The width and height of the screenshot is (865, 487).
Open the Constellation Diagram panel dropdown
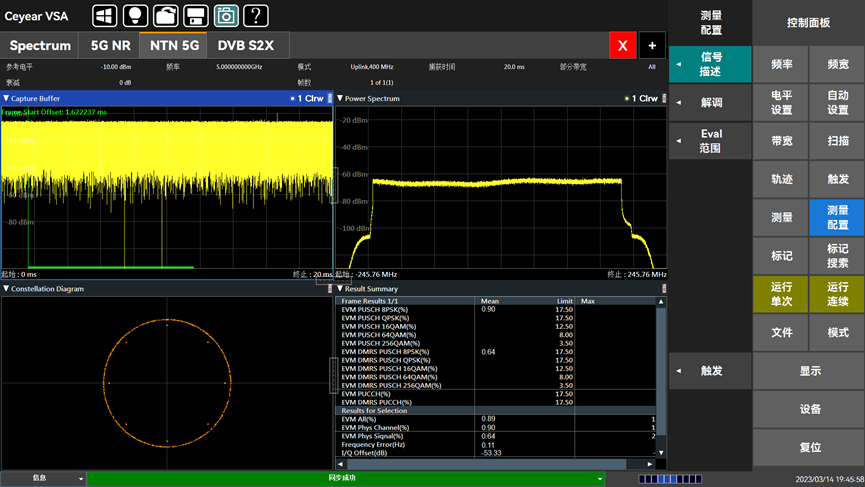click(x=6, y=289)
